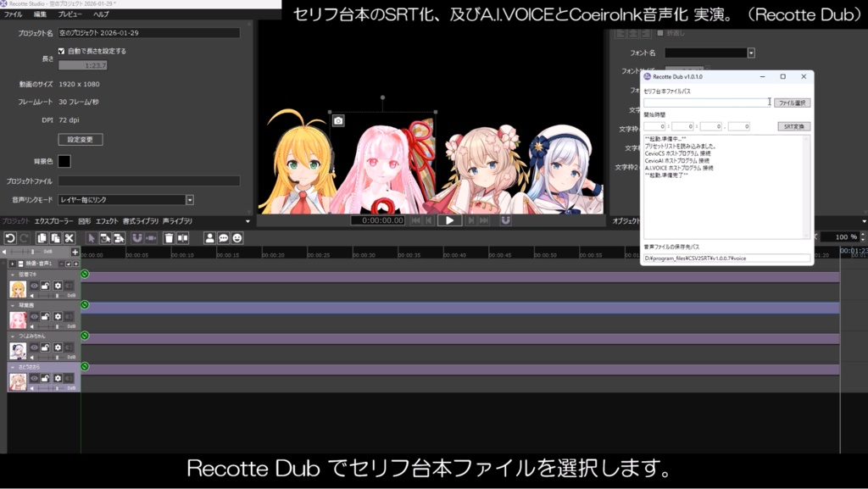Toggle the lock on 弦巻マキ track
This screenshot has height=489, width=868.
[x=46, y=286]
